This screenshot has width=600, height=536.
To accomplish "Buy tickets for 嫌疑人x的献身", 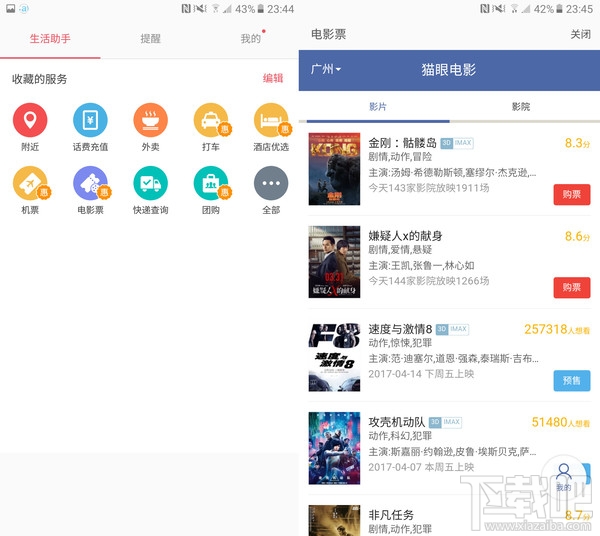I will pos(572,287).
